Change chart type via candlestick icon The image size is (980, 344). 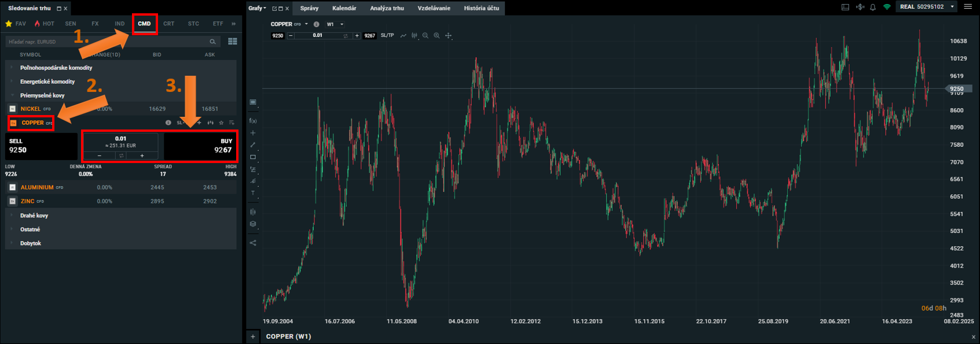414,36
